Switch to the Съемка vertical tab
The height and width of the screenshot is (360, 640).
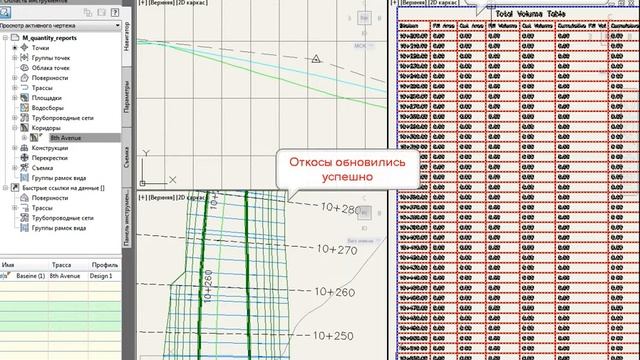[127, 157]
